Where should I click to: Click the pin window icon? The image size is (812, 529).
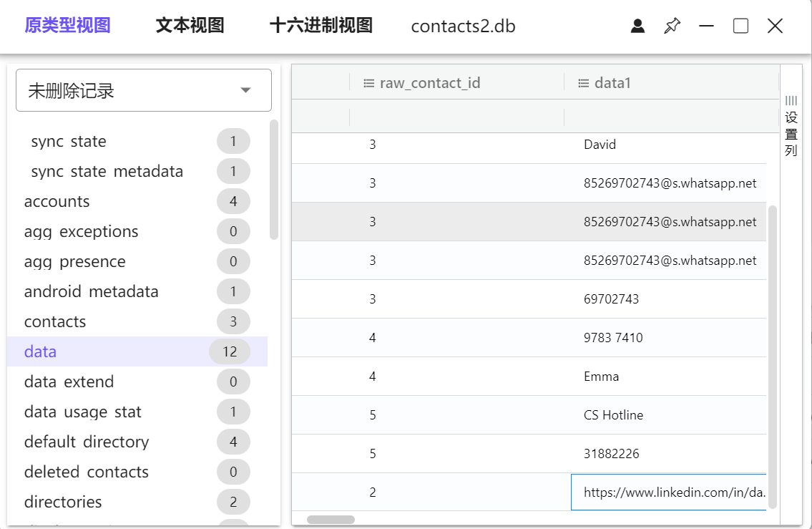[672, 26]
